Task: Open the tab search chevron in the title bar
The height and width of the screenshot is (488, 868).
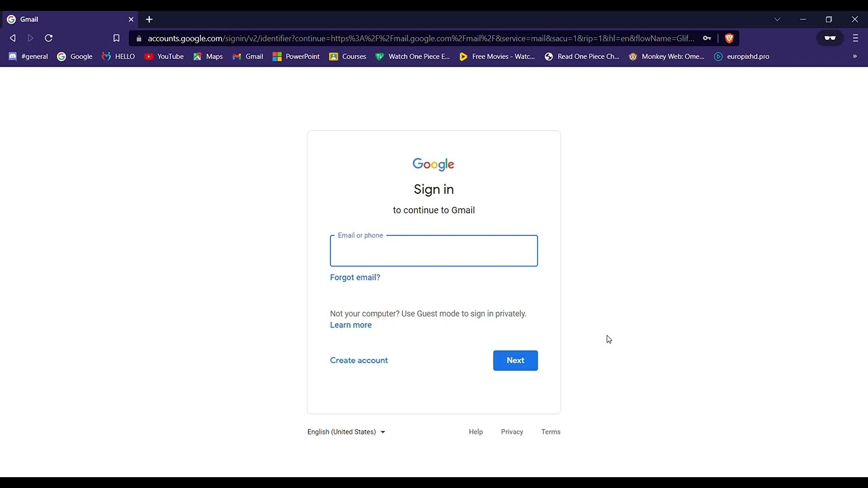Action: (x=777, y=20)
